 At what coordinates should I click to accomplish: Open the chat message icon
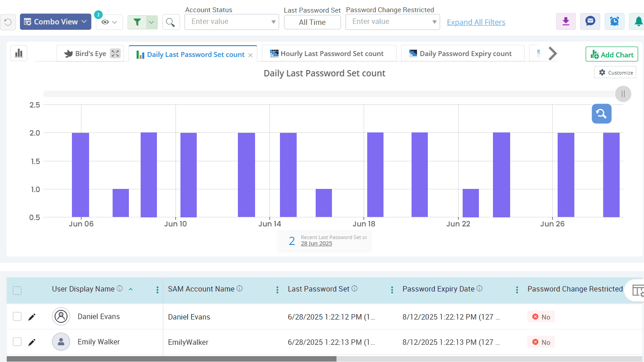point(590,21)
